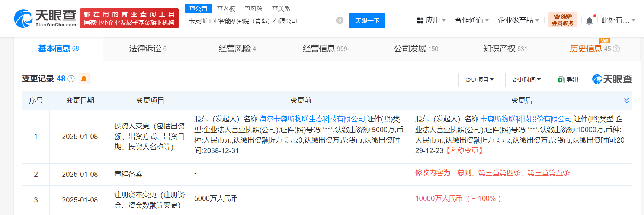
Task: Open the user account menu 此处有…
Action: 618,20
